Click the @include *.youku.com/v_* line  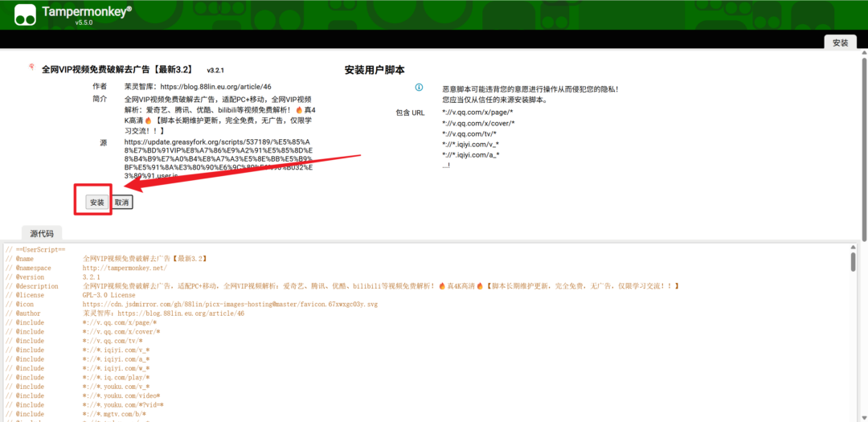(x=77, y=386)
